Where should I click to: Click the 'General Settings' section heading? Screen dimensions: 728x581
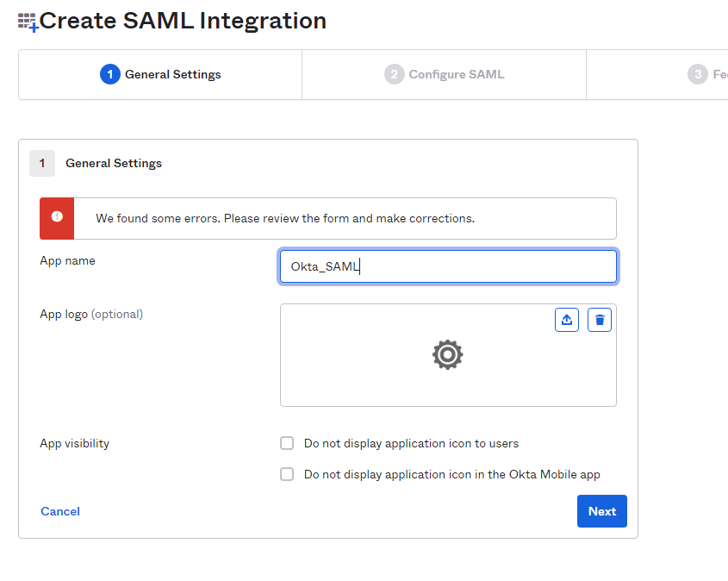point(114,163)
